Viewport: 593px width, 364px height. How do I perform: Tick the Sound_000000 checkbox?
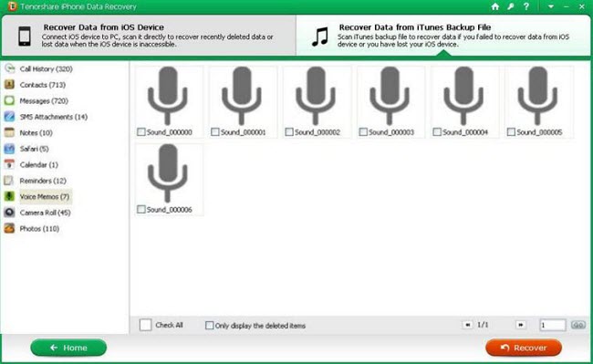point(141,132)
